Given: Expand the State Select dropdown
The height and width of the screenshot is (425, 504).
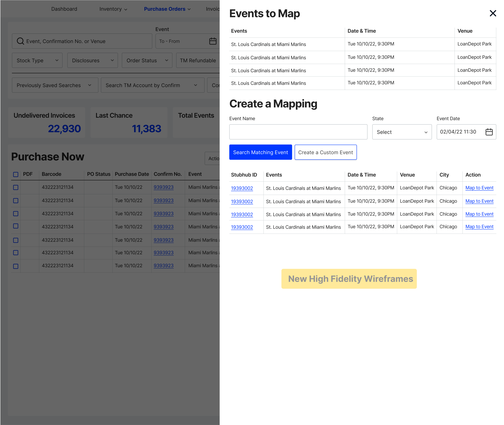Looking at the screenshot, I should coord(402,132).
